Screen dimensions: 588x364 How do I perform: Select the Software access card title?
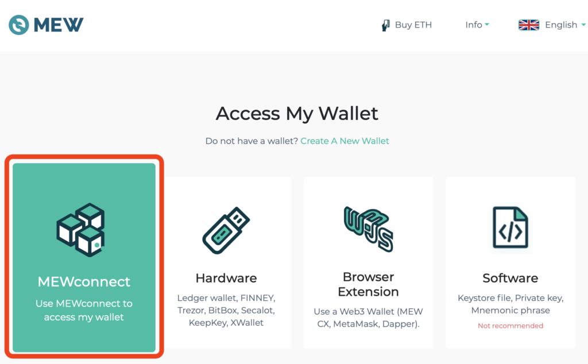click(510, 278)
